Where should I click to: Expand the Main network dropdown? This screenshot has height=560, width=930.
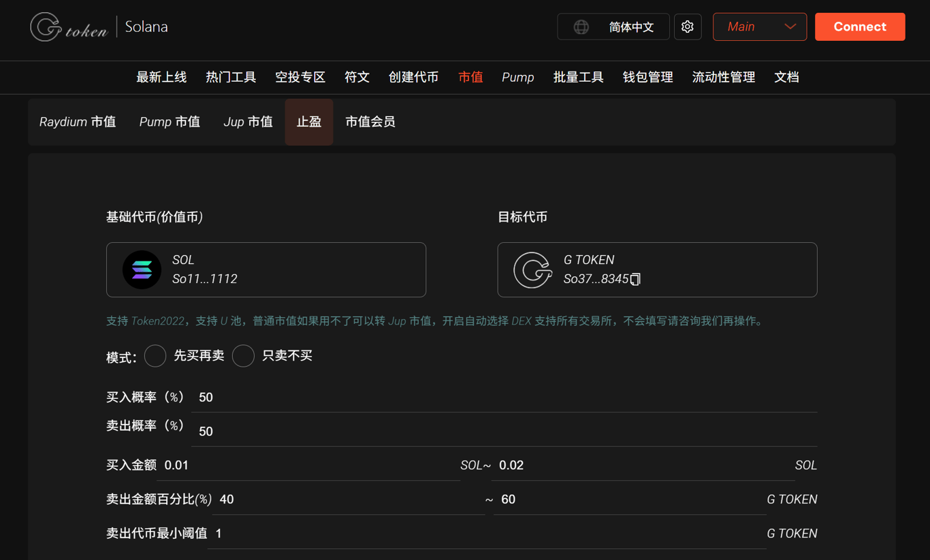[x=760, y=27]
